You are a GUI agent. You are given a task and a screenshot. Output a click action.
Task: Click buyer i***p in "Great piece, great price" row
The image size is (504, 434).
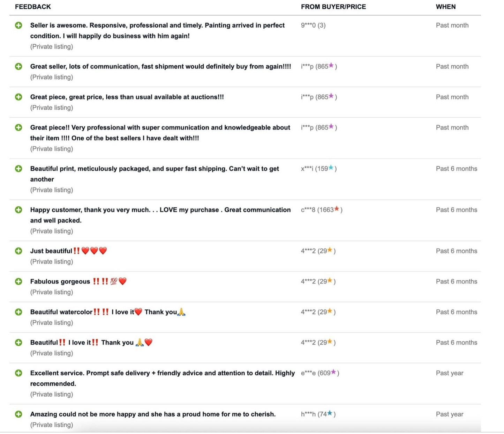307,97
